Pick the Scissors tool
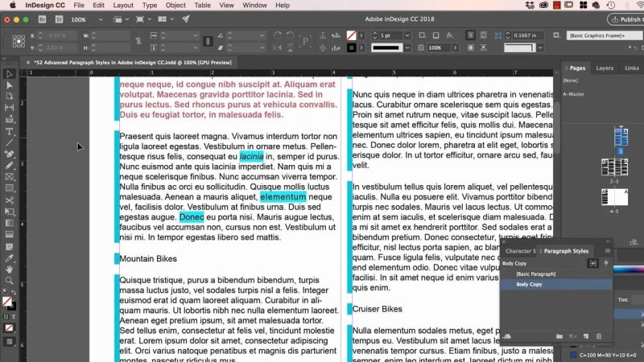The image size is (644, 362). 9,200
